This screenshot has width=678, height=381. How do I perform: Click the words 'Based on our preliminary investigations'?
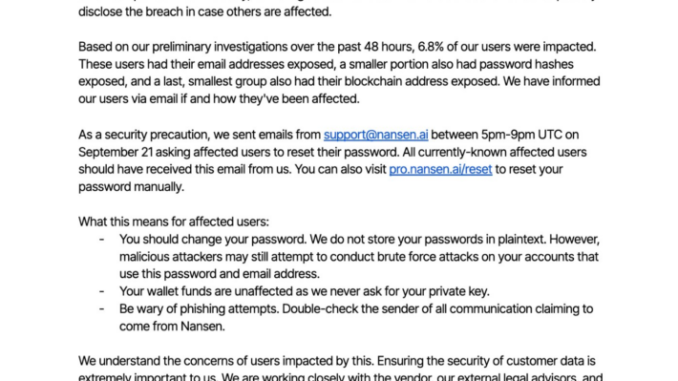183,47
